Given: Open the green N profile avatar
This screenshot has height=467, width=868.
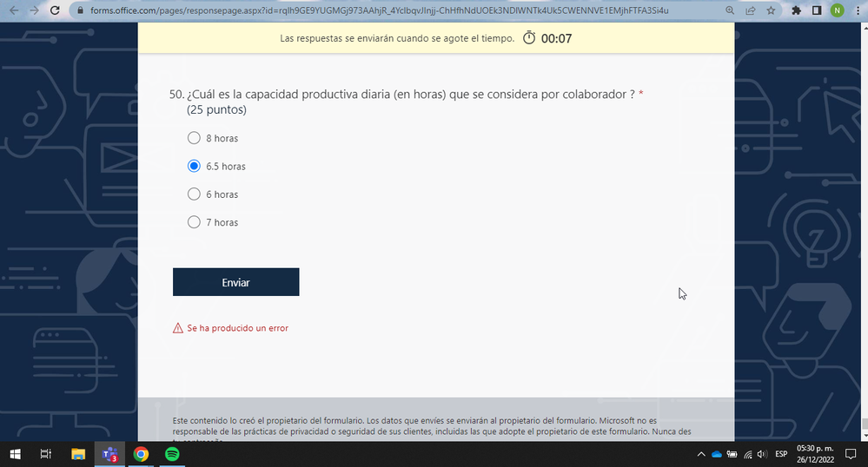Looking at the screenshot, I should pyautogui.click(x=837, y=10).
